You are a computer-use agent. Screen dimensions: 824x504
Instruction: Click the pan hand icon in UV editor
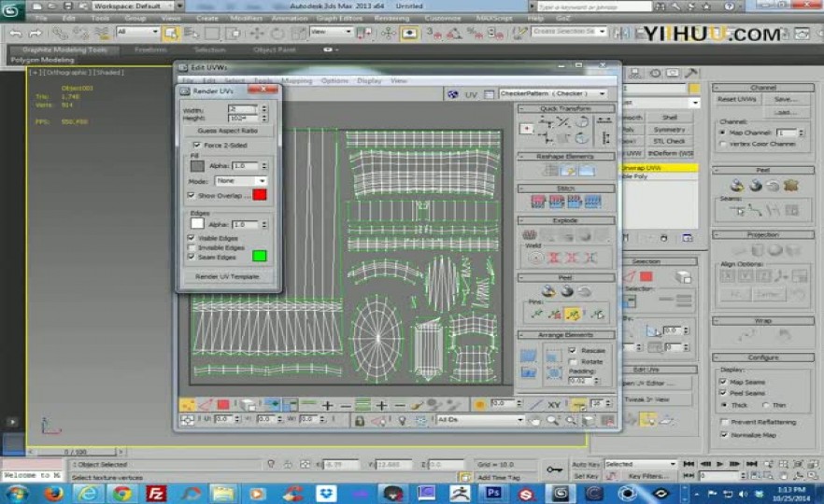click(x=534, y=421)
